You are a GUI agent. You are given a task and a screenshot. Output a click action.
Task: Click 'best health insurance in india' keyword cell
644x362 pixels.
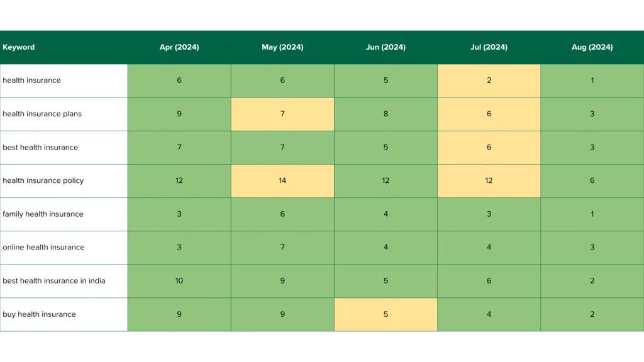(54, 280)
